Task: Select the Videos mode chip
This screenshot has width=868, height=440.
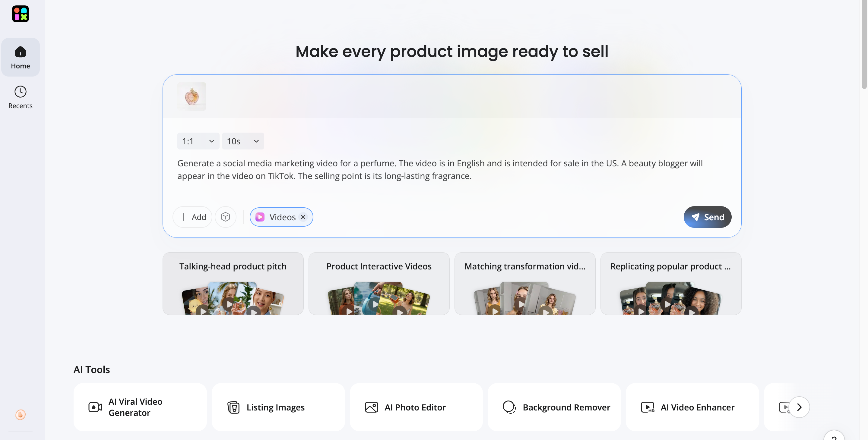Action: (x=281, y=217)
